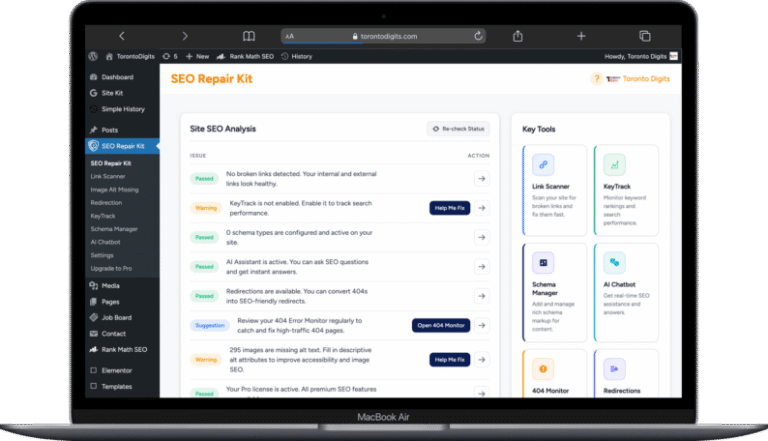Open the Link Scanner tool icon
Viewport: 768px width, 441px height.
click(x=543, y=164)
